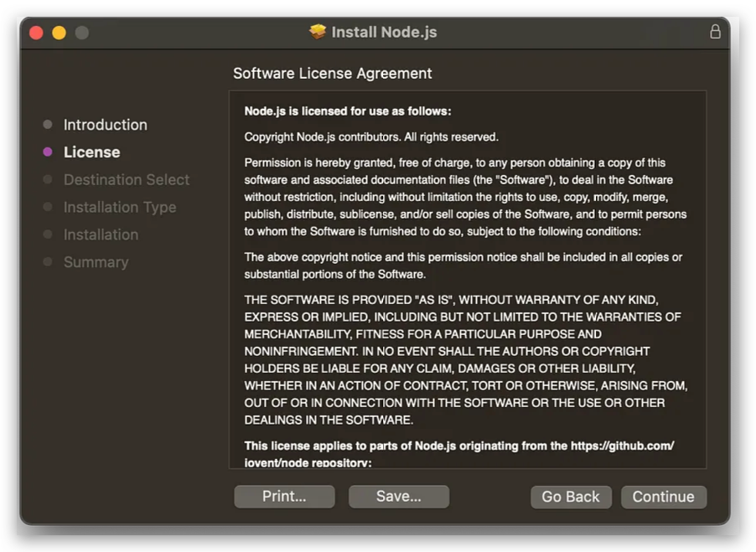Save the license with Save... button
The image size is (756, 552).
point(399,496)
